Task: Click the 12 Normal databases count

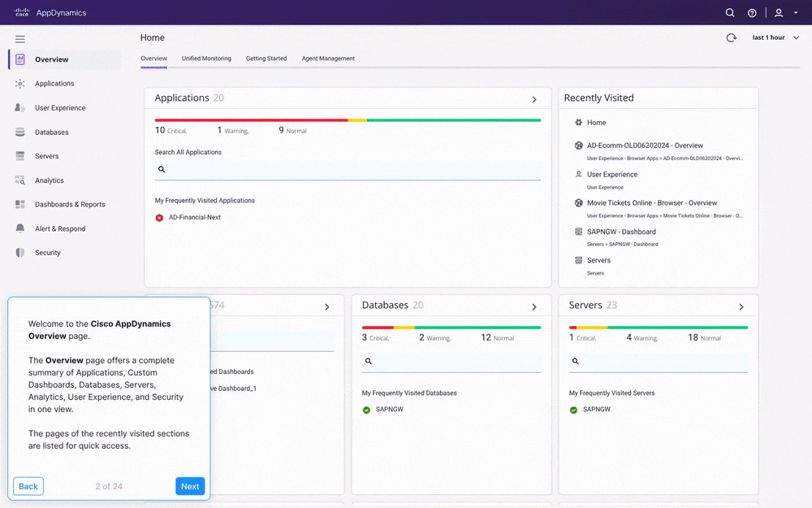Action: tap(497, 337)
